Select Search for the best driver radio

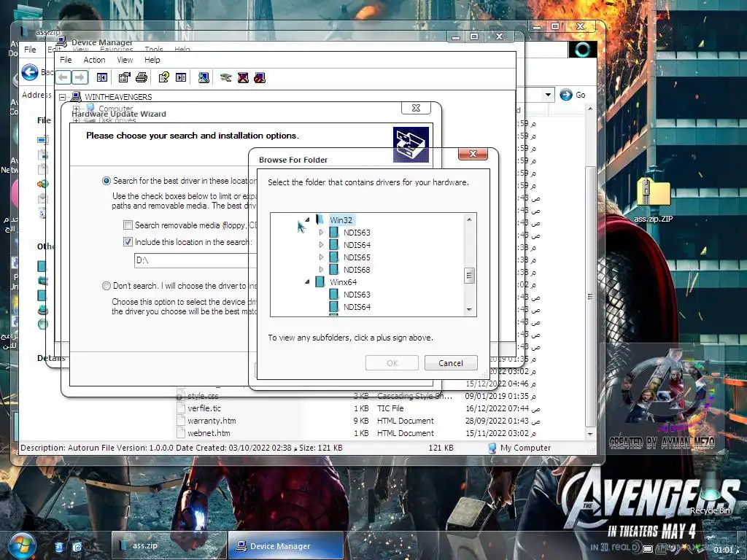click(107, 181)
